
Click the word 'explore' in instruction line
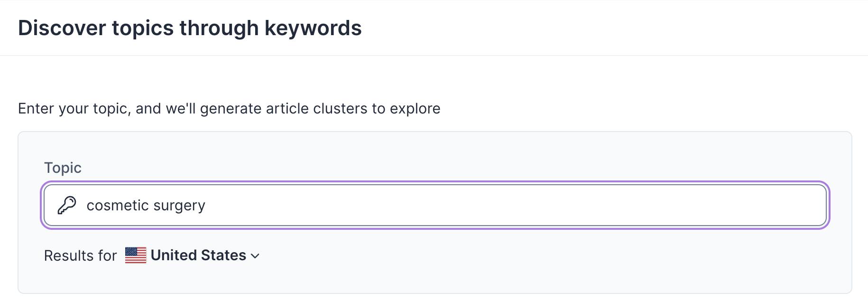[415, 109]
